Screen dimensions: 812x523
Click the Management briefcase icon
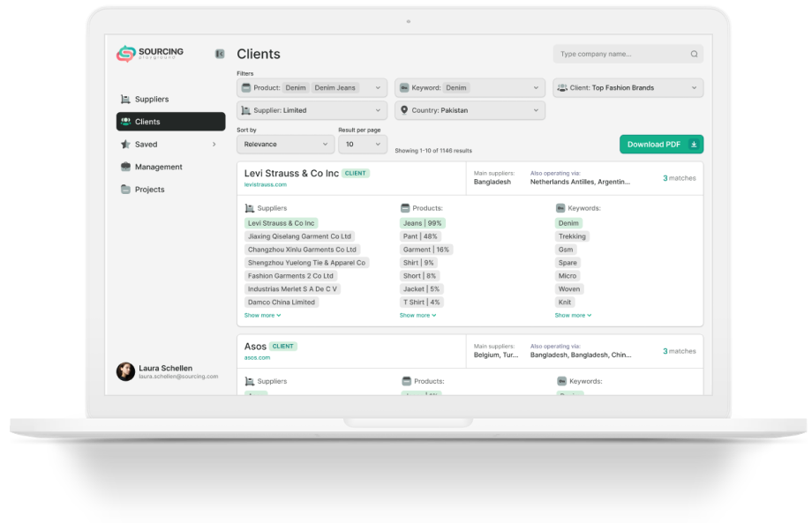[125, 167]
